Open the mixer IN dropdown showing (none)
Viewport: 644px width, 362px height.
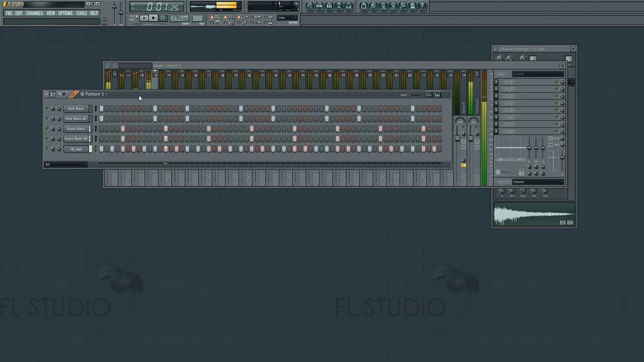point(537,74)
